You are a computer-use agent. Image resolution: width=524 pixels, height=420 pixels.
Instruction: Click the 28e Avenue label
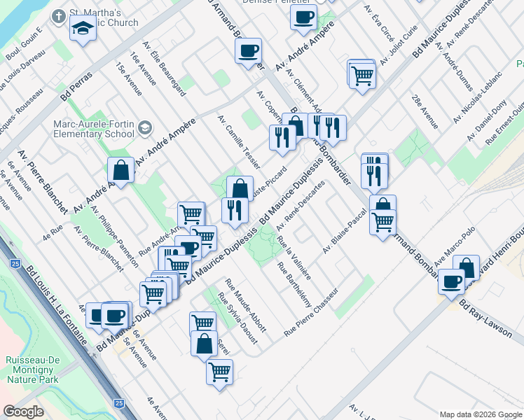[425, 112]
